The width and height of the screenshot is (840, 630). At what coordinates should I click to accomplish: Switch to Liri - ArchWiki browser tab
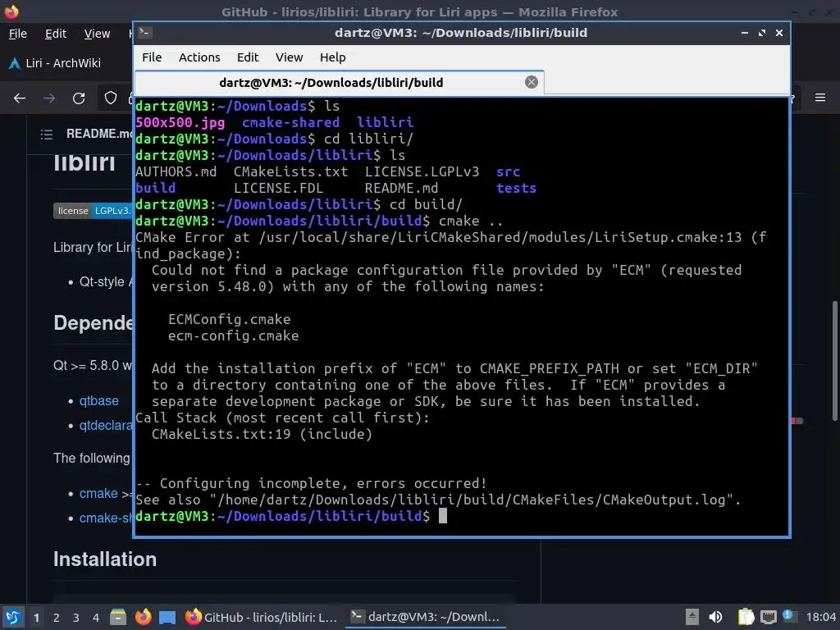click(57, 63)
